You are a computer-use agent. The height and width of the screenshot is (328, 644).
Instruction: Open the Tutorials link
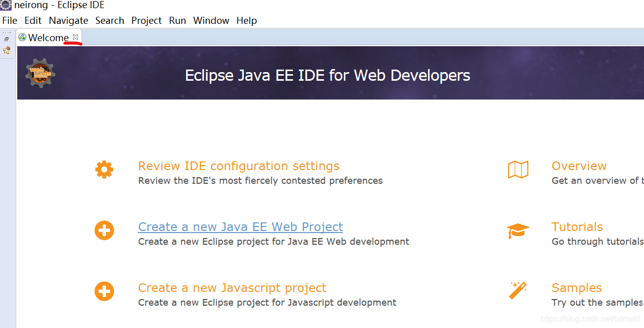(x=577, y=227)
